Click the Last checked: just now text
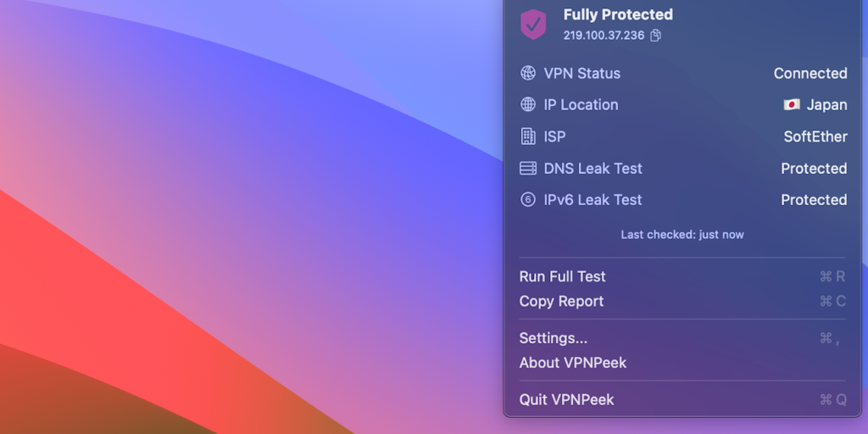The image size is (868, 434). tap(682, 235)
